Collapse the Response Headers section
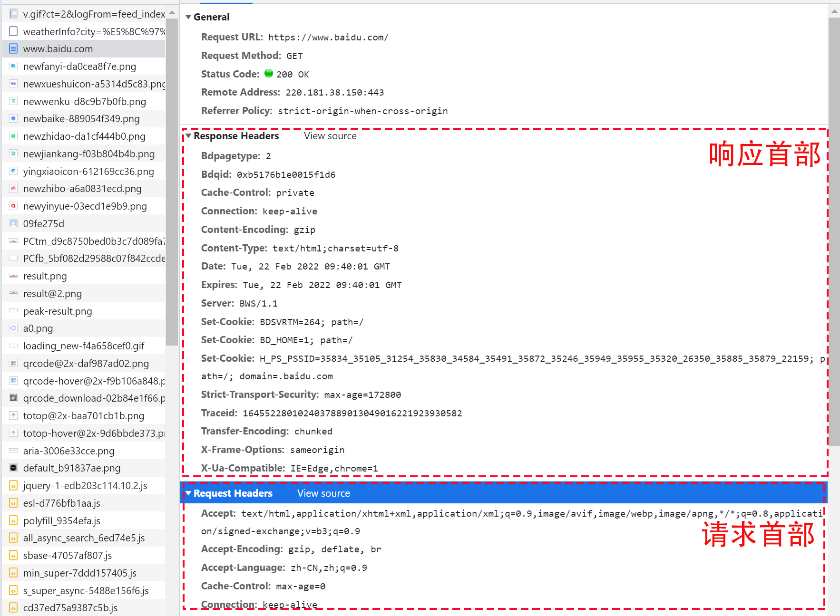The image size is (840, 616). [x=188, y=136]
